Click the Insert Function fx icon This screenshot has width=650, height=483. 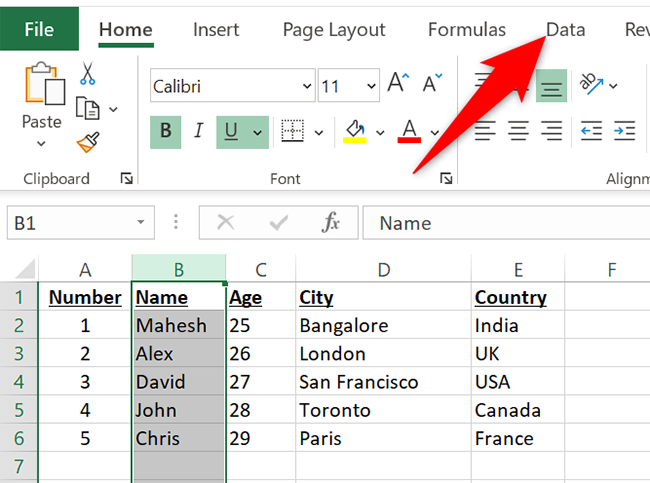331,223
